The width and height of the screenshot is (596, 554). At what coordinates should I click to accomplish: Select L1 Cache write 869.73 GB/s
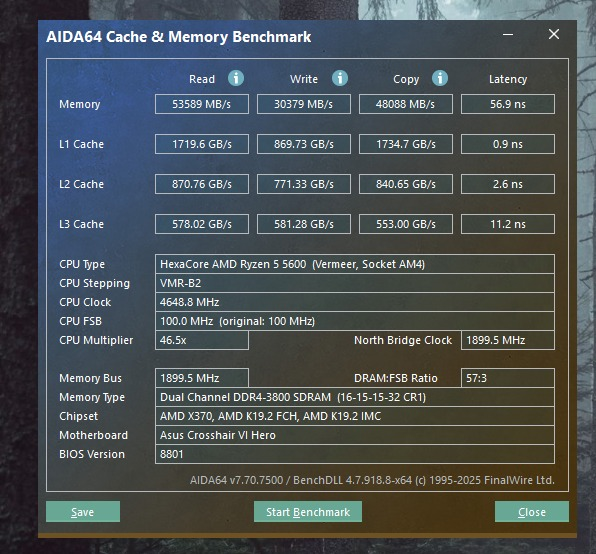pos(304,144)
